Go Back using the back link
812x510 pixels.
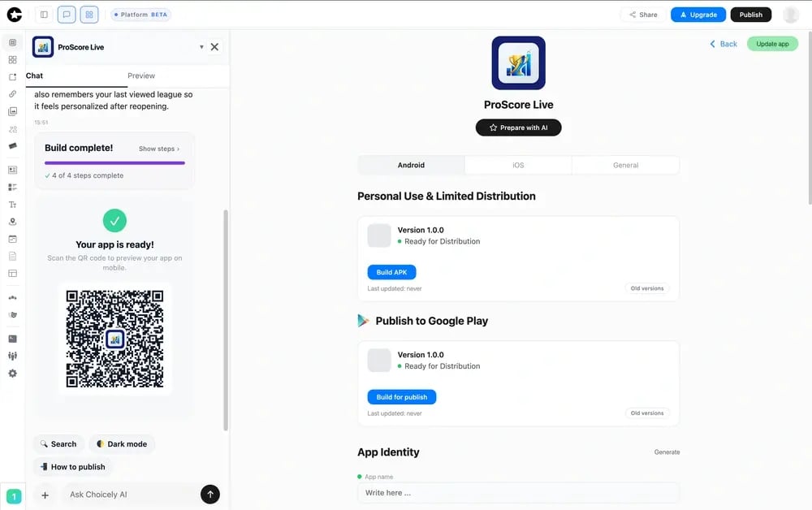[x=723, y=44]
